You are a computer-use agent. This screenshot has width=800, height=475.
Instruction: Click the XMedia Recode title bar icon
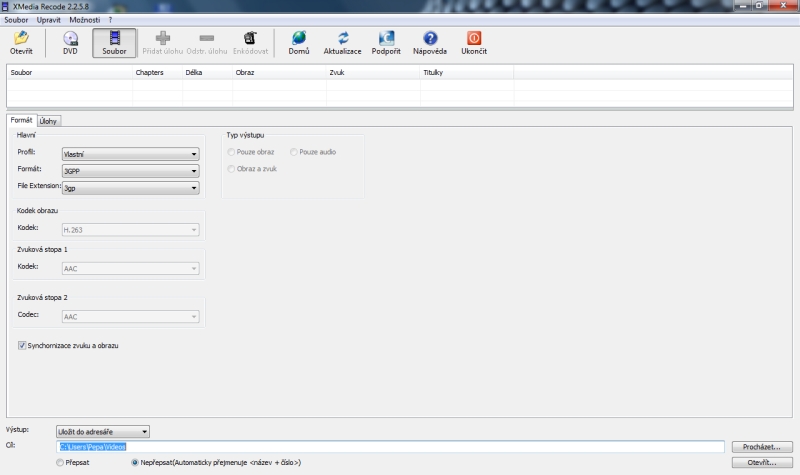click(x=5, y=6)
